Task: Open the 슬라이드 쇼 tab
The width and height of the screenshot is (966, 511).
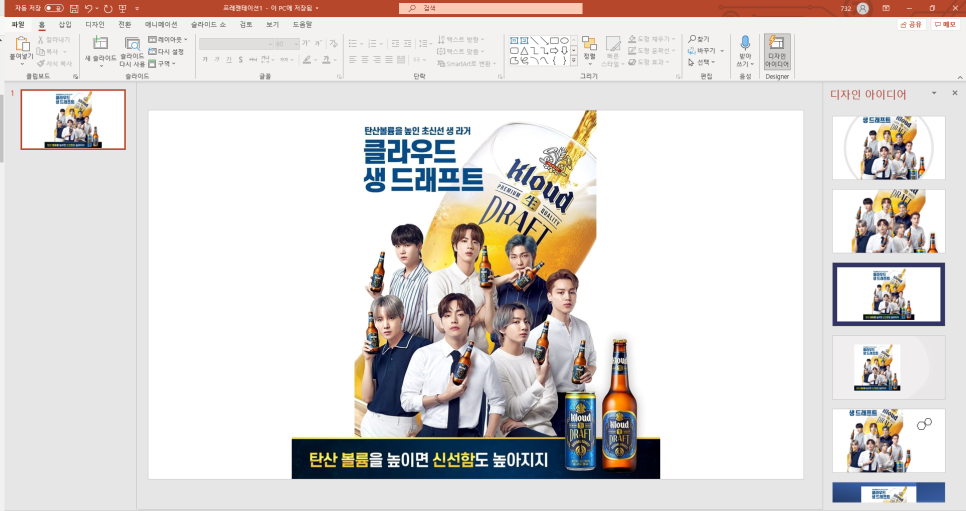Action: coord(208,25)
